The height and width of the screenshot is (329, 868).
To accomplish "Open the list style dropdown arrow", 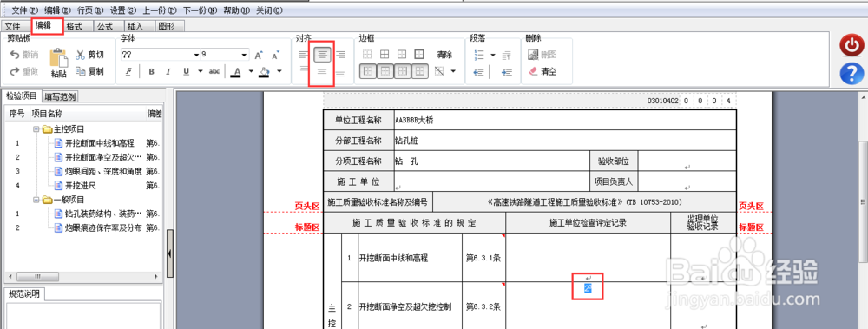I will pos(492,55).
